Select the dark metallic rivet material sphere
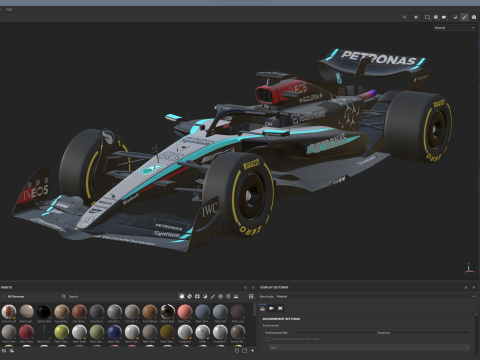Image resolution: width=480 pixels, height=360 pixels. click(x=167, y=312)
